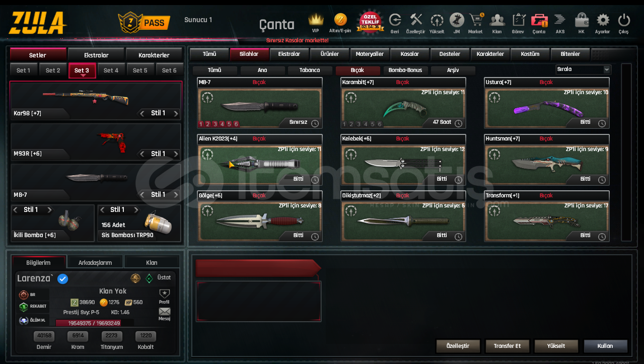
Task: Click upgrade circle icon on Transform card
Action: pyautogui.click(x=494, y=211)
